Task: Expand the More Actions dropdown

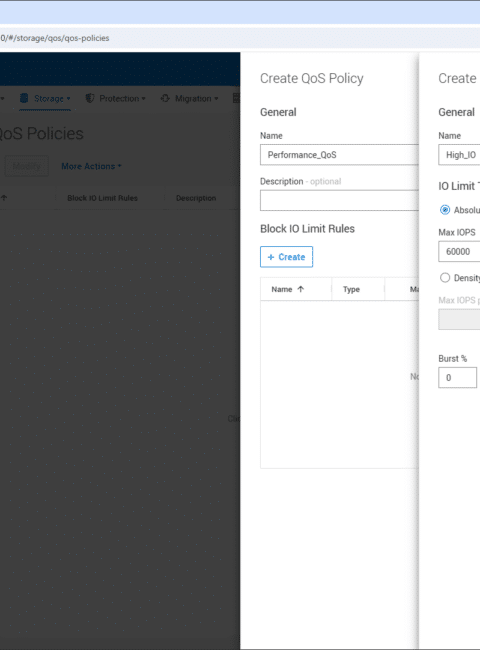Action: pos(91,166)
